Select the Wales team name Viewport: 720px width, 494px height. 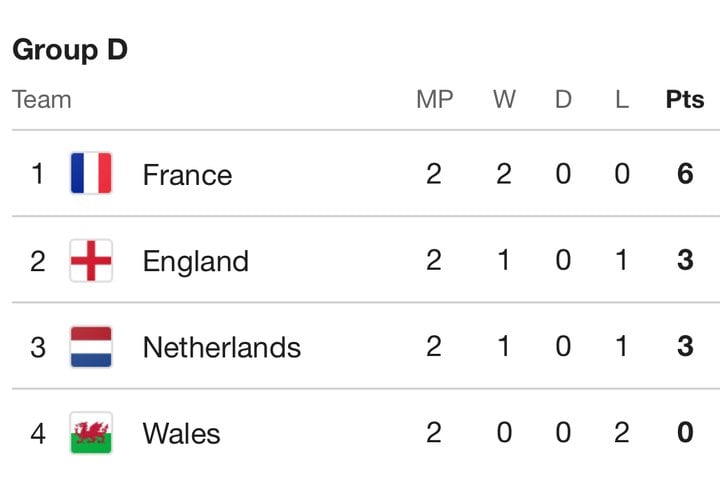pyautogui.click(x=181, y=433)
